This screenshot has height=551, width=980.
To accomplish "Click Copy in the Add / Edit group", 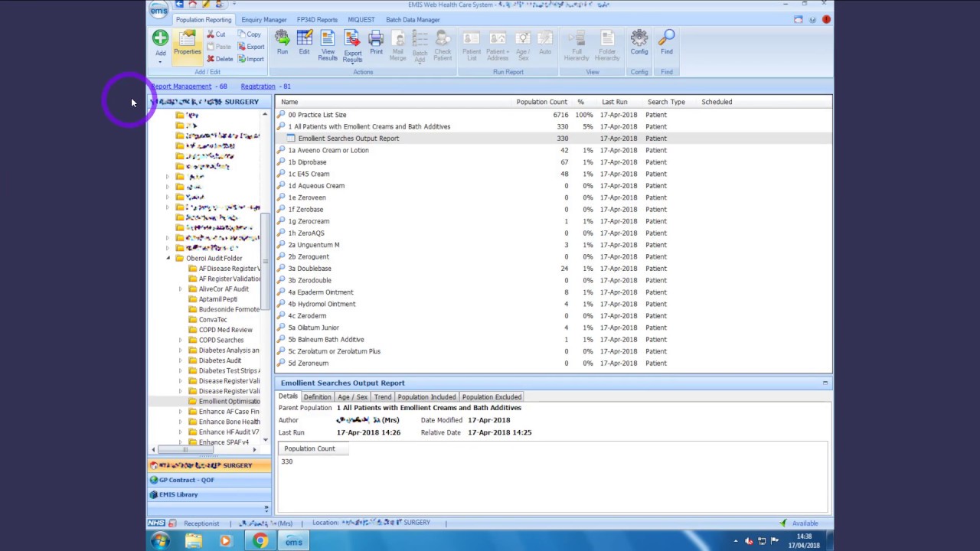I will pyautogui.click(x=250, y=34).
